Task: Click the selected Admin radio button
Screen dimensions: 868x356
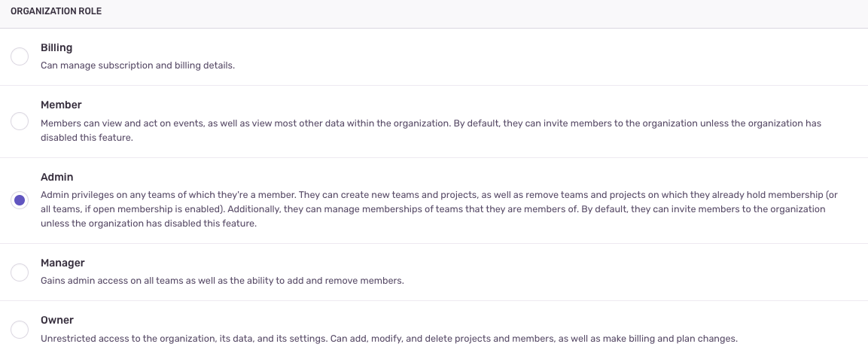Action: coord(20,200)
